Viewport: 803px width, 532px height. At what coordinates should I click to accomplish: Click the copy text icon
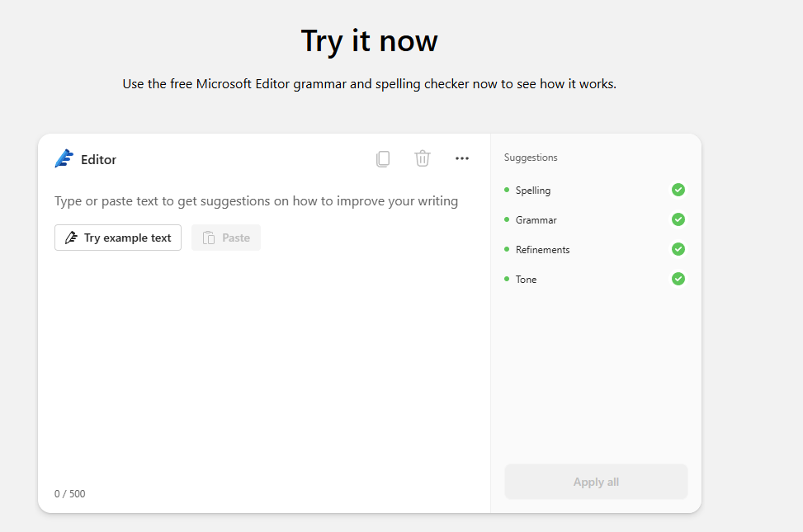tap(383, 158)
